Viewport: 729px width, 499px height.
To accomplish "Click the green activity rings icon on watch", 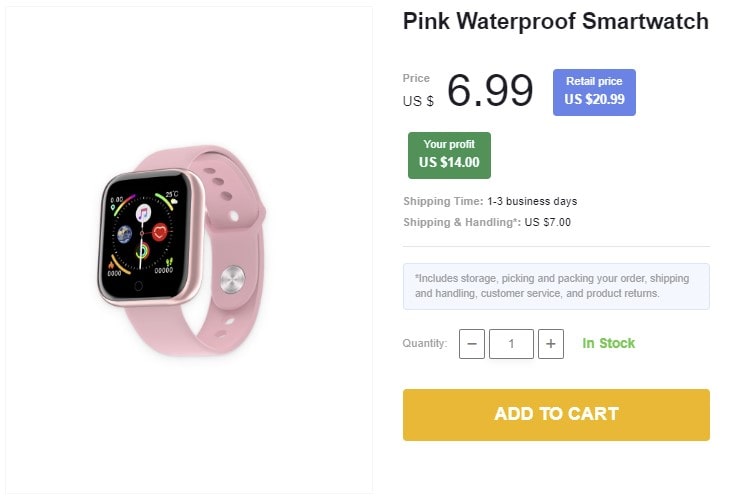I will point(144,251).
